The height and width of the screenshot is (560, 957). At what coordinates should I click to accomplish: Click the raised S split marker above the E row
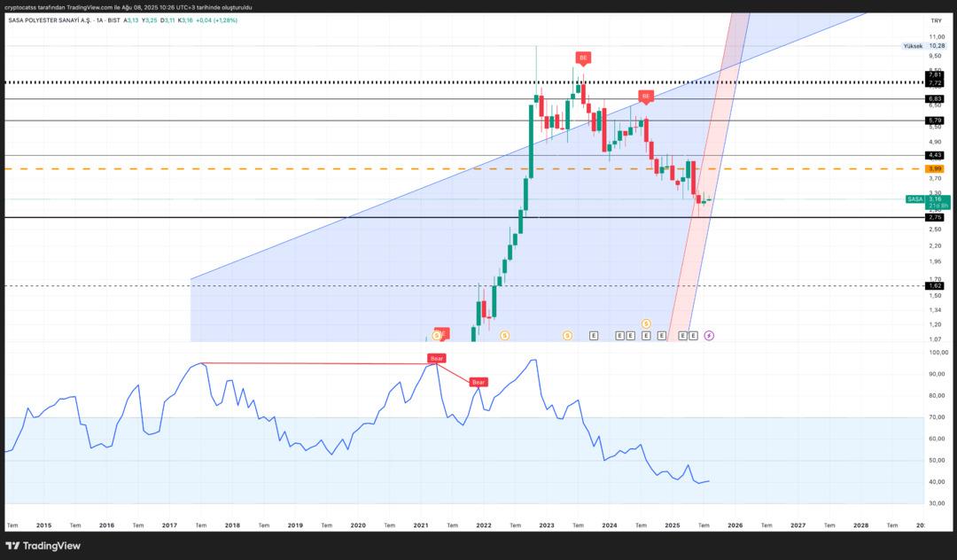pos(646,323)
